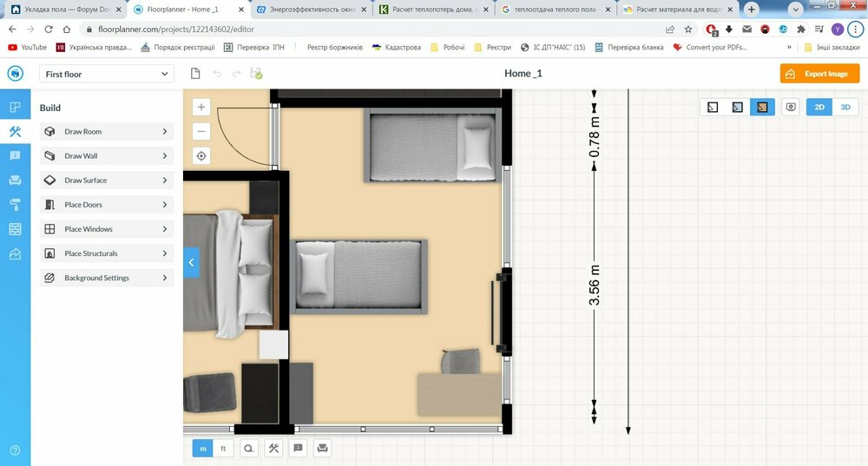Expand Background Settings section

[107, 278]
